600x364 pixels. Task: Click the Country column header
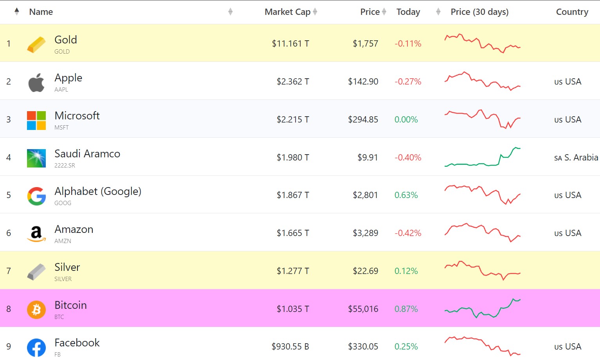click(572, 12)
